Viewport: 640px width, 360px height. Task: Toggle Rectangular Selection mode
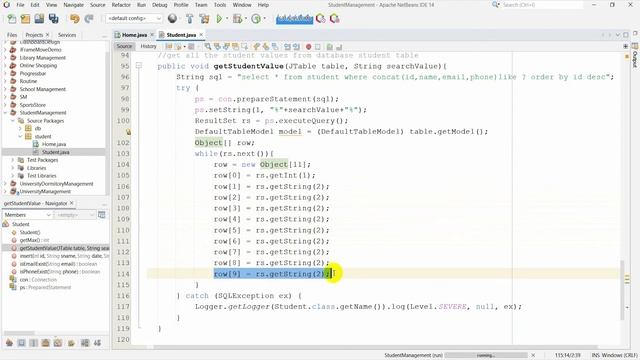point(244,47)
